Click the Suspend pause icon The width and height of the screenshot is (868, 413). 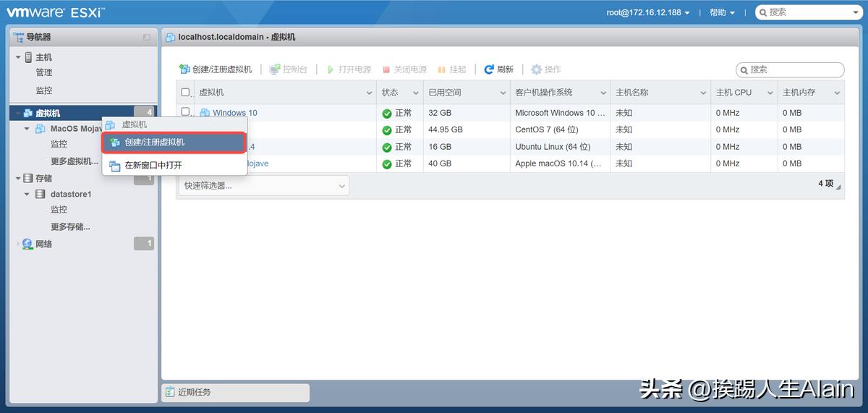(442, 70)
